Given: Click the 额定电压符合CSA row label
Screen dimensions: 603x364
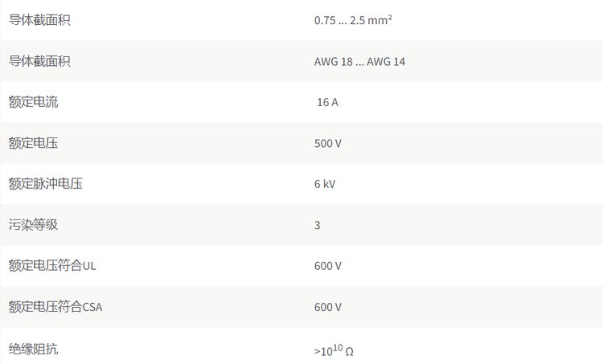Looking at the screenshot, I should 55,307.
